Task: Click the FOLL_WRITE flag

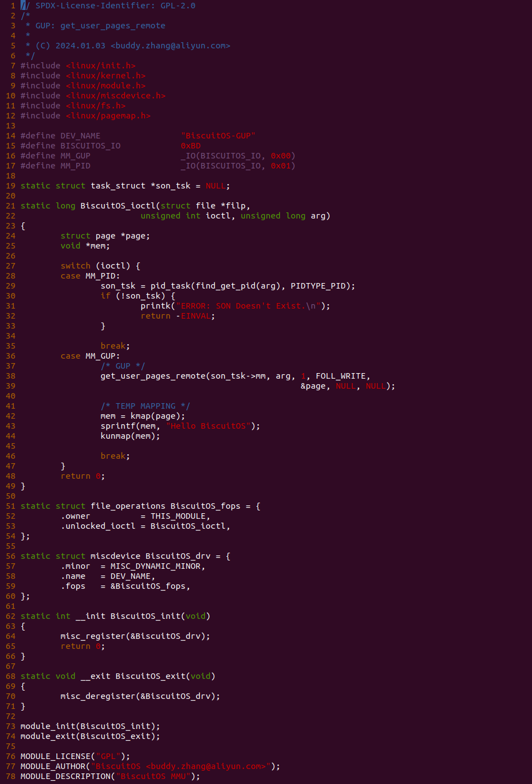Action: click(x=340, y=376)
